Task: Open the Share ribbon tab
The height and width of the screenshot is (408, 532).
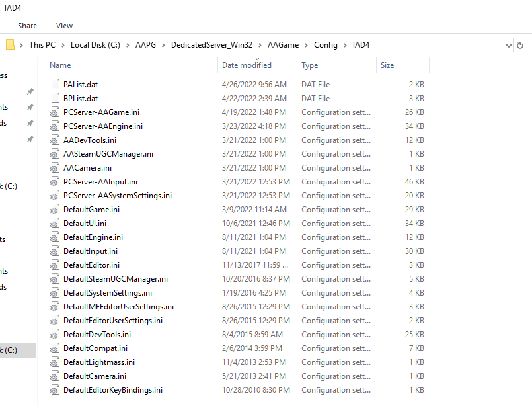Action: (27, 26)
